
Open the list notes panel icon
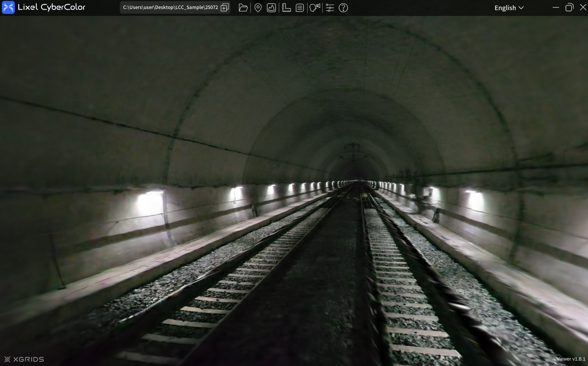[x=300, y=8]
